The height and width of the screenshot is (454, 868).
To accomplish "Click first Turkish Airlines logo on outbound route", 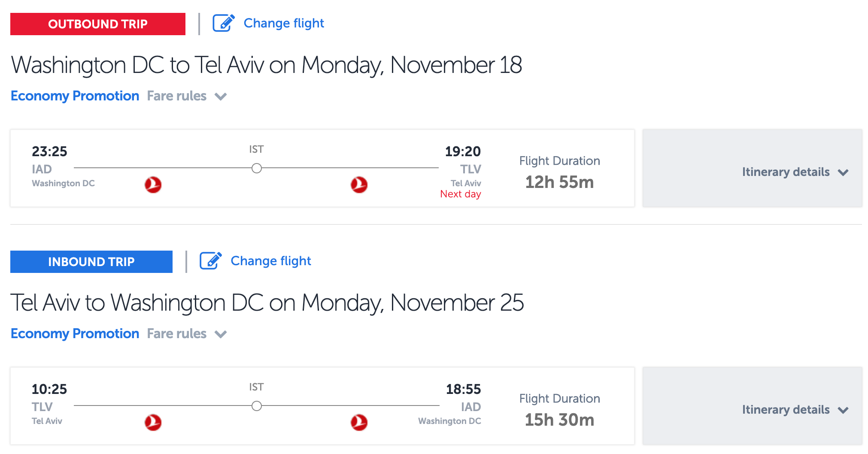I will pyautogui.click(x=153, y=185).
